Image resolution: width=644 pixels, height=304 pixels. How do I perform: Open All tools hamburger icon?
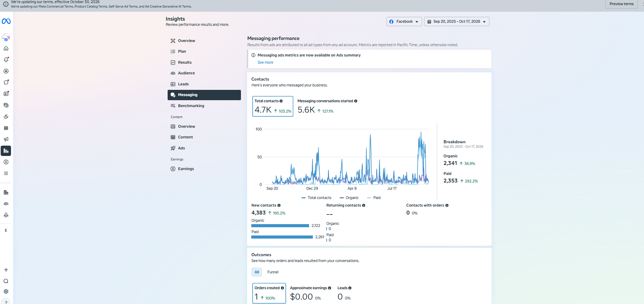pyautogui.click(x=6, y=174)
